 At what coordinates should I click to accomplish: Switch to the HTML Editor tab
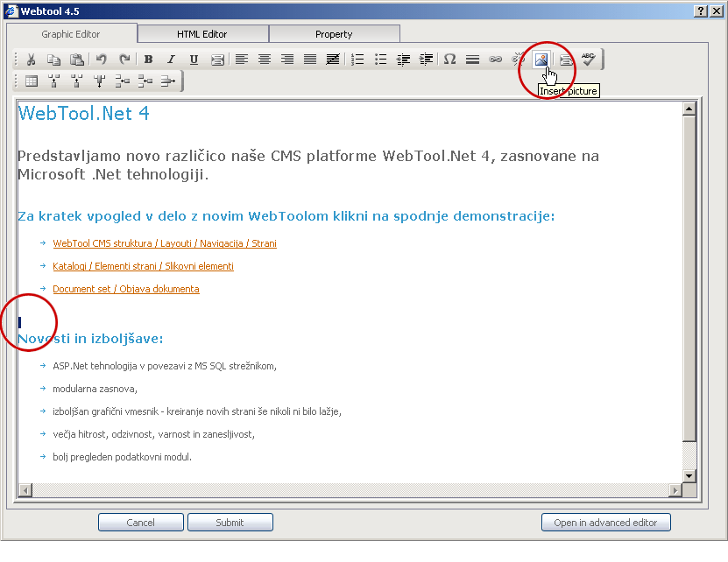(x=202, y=34)
